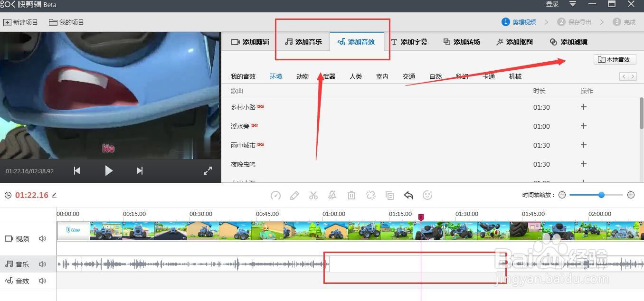Select 武器 weapon category
644x301 pixels.
point(329,76)
